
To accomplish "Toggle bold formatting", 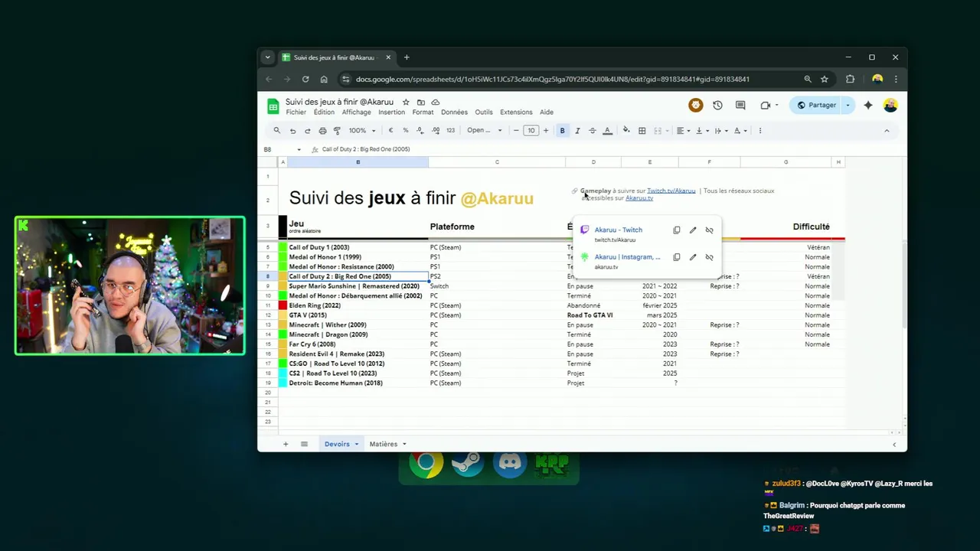I will click(562, 131).
